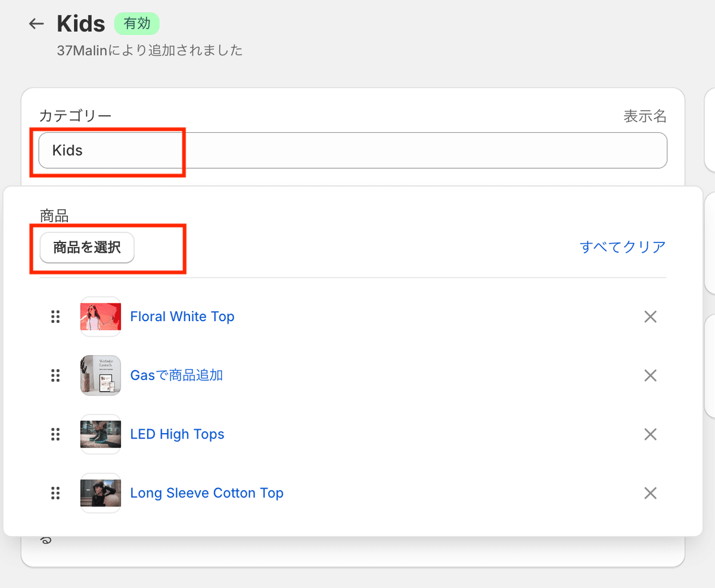Open the Long Sleeve Cotton Top thumbnail
The image size is (715, 588).
[x=100, y=493]
